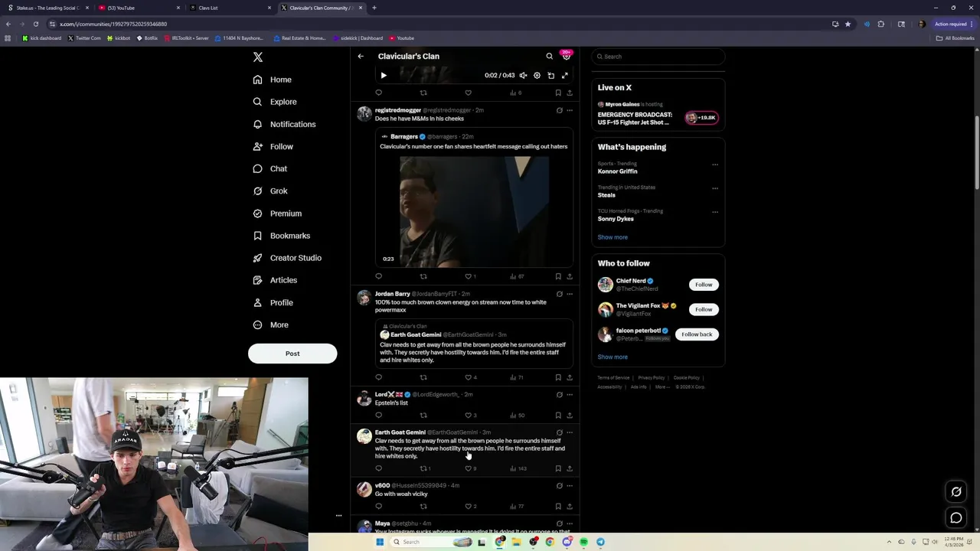Search within Clavicular's Clan community

pos(549,56)
